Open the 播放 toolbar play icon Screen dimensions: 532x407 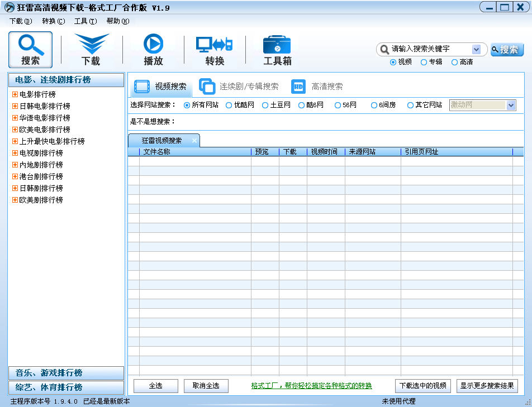pos(153,50)
